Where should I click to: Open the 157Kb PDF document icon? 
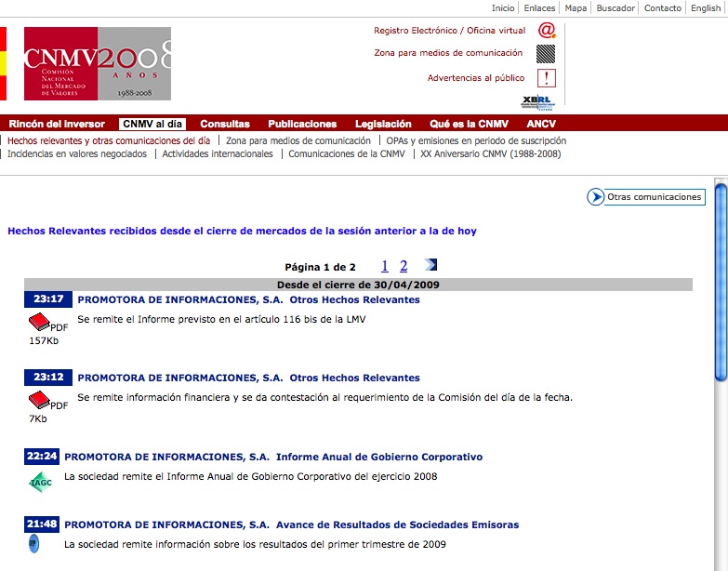coord(39,323)
